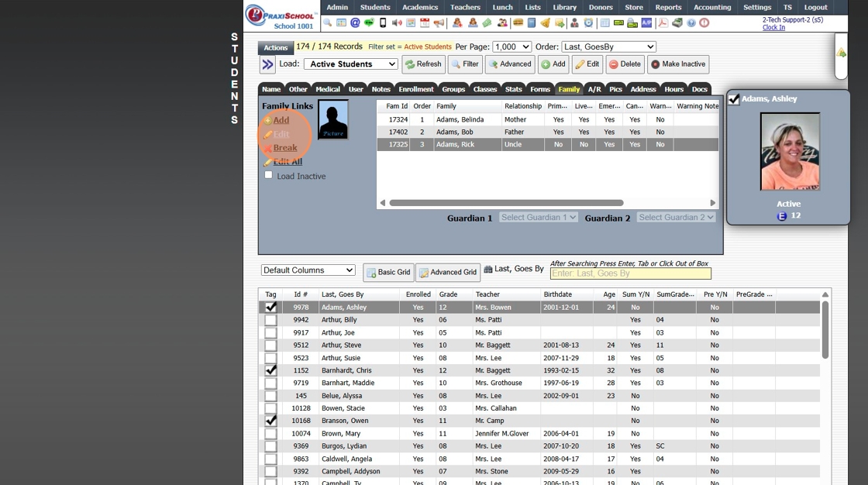This screenshot has width=868, height=485.
Task: Open the Default Columns dropdown
Action: 308,270
